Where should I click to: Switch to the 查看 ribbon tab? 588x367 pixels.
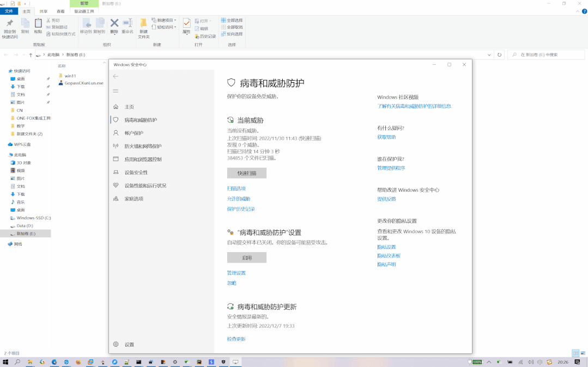(x=60, y=11)
